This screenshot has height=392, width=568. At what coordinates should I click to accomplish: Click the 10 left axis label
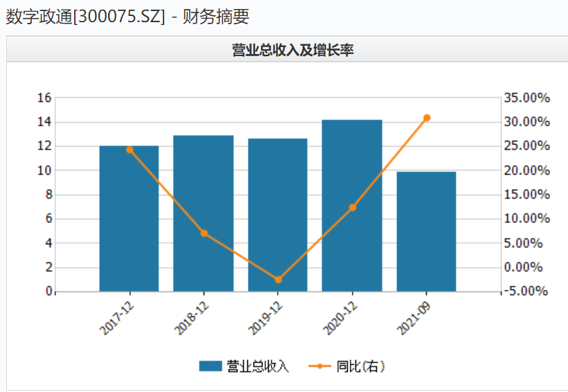(x=44, y=170)
